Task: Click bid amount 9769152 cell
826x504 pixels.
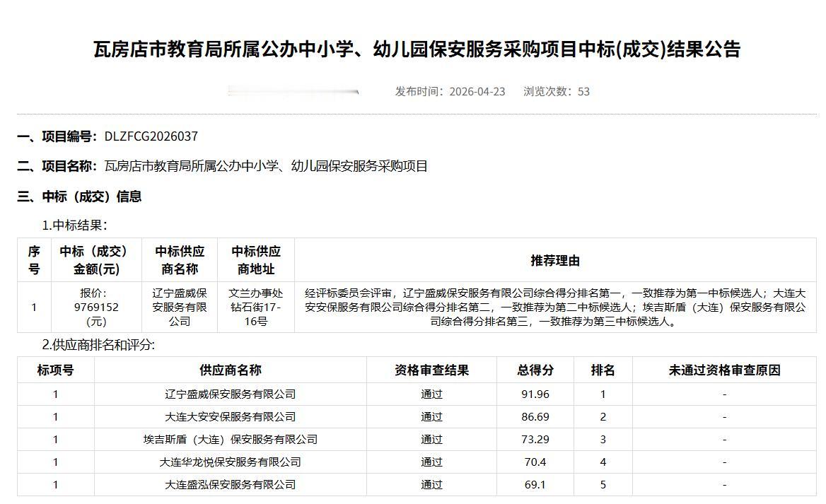Action: (96, 307)
